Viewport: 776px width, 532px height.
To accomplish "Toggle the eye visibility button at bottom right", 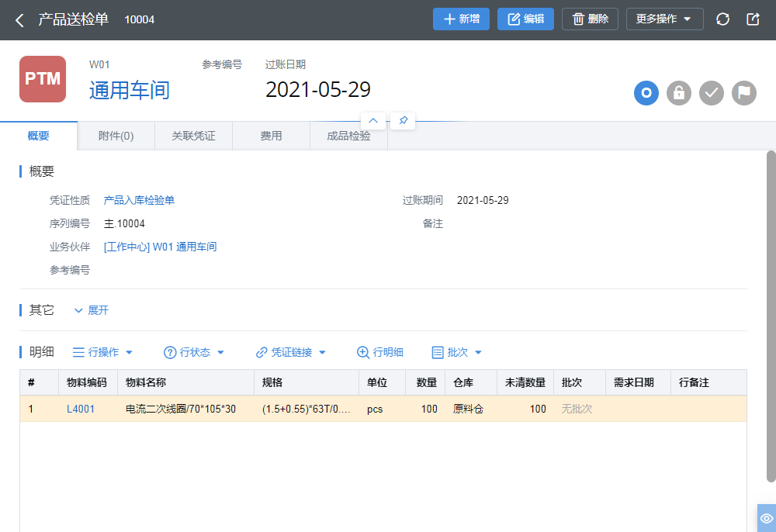I will (767, 518).
